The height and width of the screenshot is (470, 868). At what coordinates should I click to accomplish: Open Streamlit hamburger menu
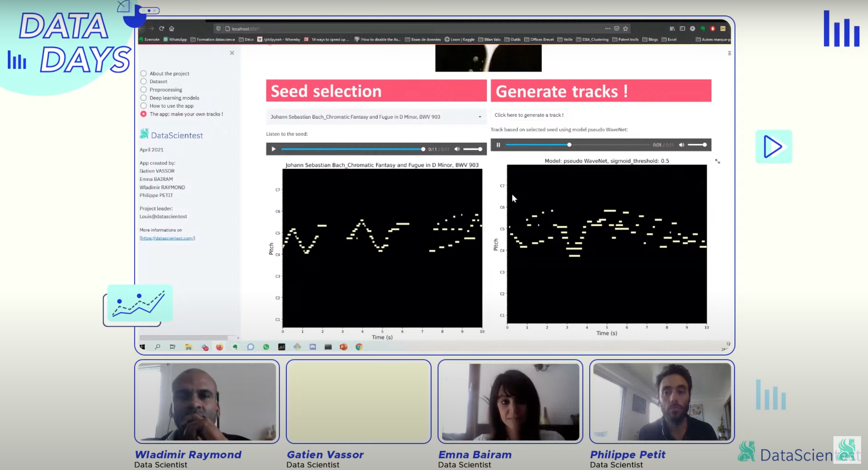click(x=729, y=53)
